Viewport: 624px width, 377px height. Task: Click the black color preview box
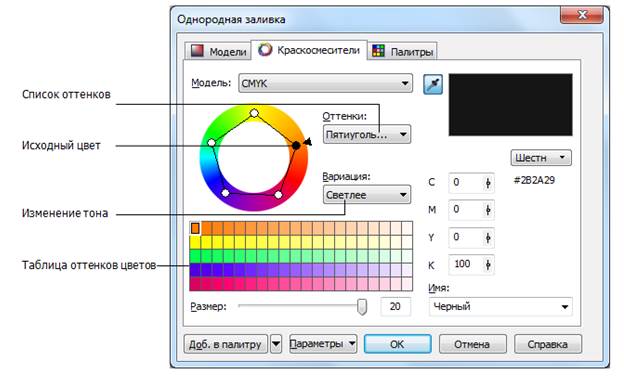511,105
